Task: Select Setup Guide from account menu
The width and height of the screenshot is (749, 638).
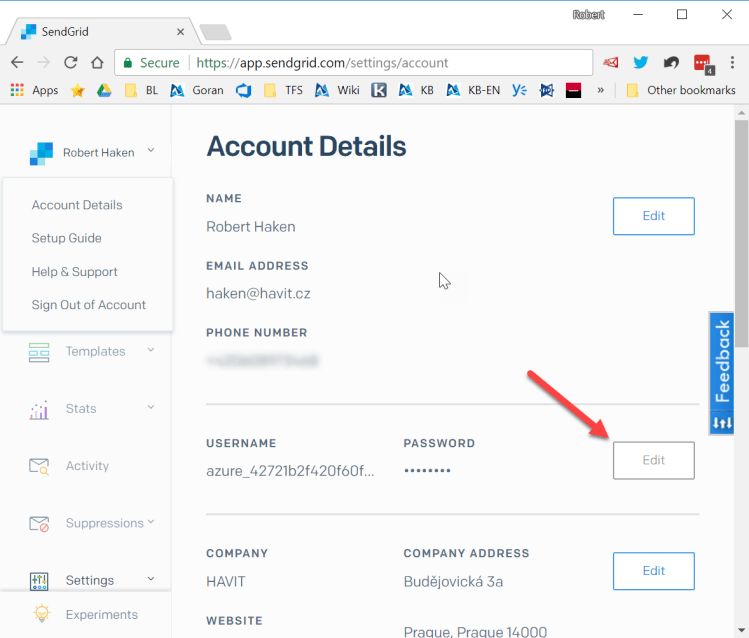Action: pyautogui.click(x=66, y=238)
